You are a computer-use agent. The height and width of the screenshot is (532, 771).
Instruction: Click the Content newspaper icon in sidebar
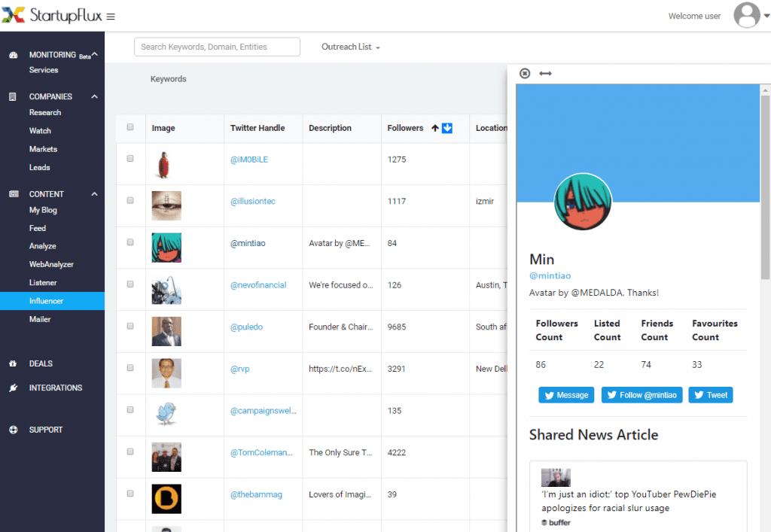coord(14,194)
